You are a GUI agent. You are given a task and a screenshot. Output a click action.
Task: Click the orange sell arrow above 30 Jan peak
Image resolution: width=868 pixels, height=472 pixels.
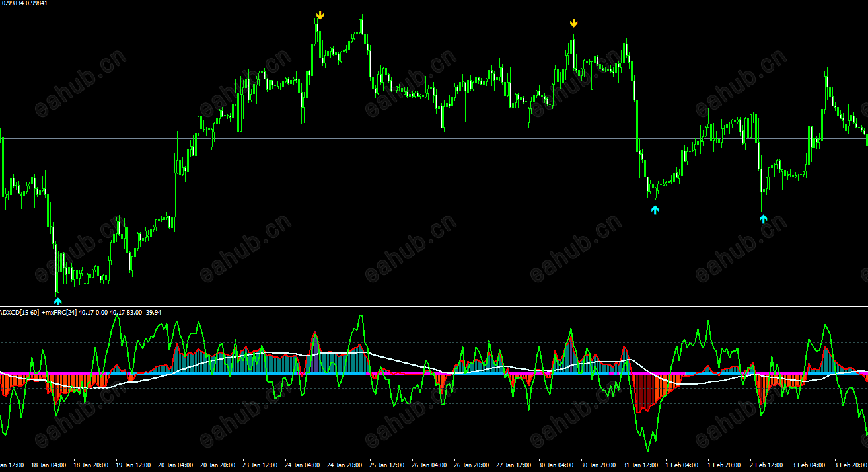coord(574,24)
